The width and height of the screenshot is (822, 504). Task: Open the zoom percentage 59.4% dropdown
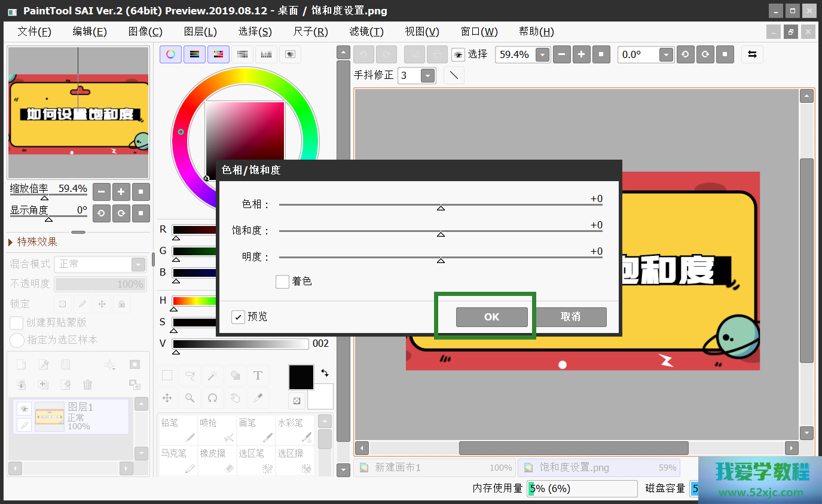[x=542, y=55]
